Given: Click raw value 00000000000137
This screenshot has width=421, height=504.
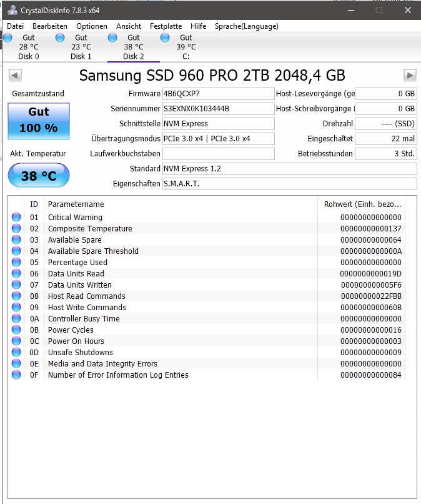Looking at the screenshot, I should pos(371,229).
